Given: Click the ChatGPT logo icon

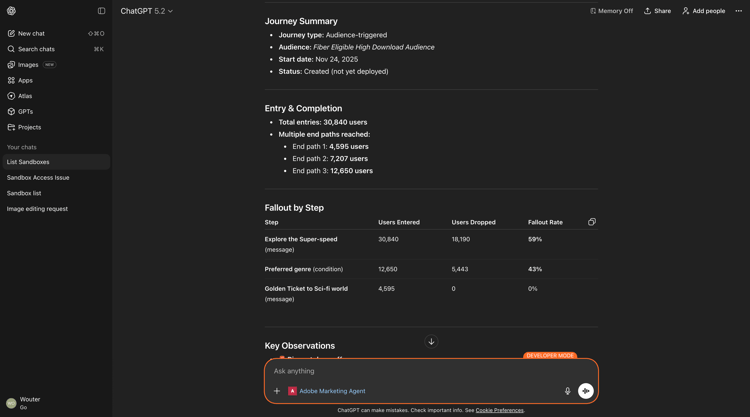Looking at the screenshot, I should tap(11, 11).
